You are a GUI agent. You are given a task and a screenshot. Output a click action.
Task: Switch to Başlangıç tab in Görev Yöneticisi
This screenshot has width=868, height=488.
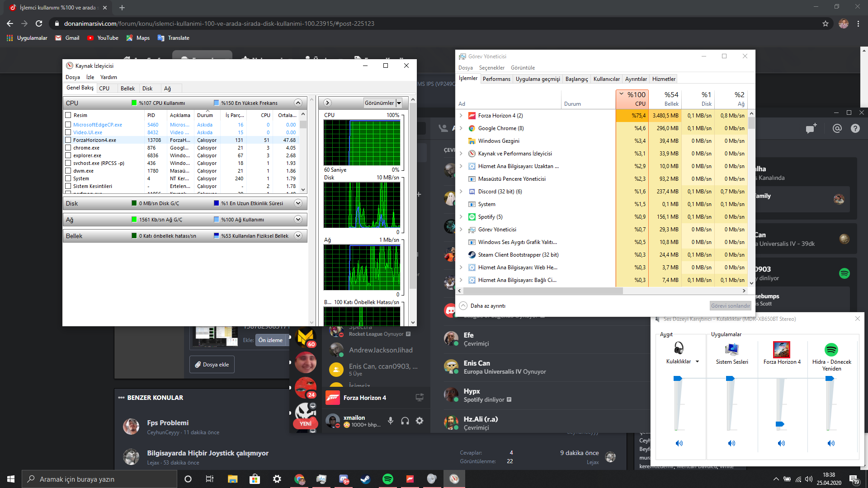[576, 79]
